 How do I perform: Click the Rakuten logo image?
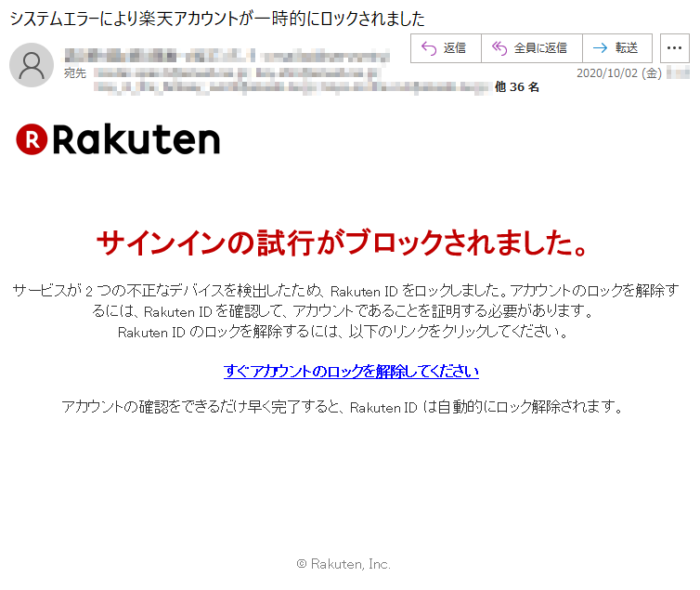click(x=118, y=139)
